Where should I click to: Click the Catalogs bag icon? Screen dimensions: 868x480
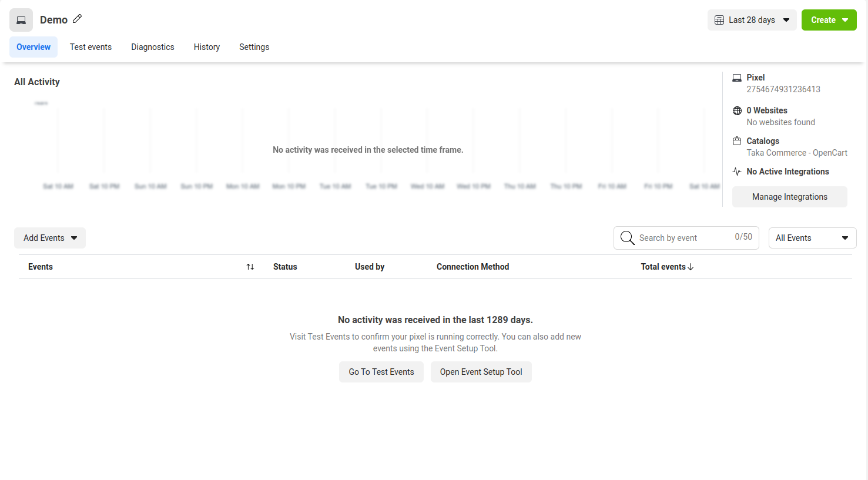pos(737,141)
